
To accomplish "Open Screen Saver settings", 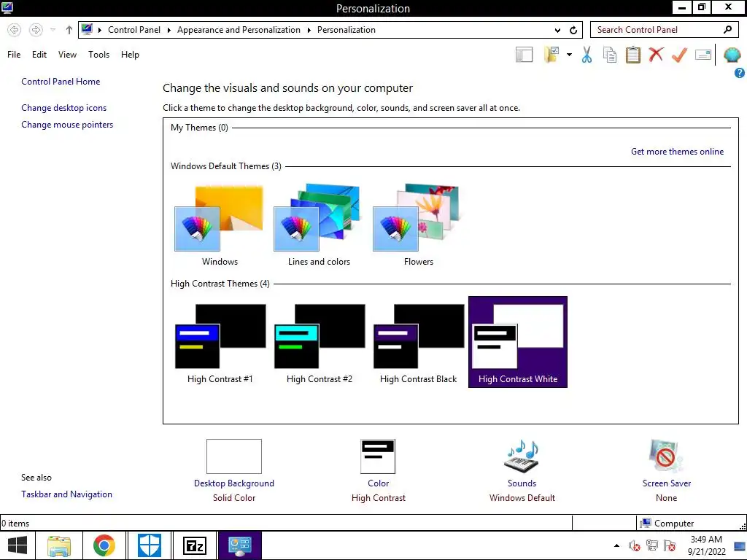I will coord(667,471).
